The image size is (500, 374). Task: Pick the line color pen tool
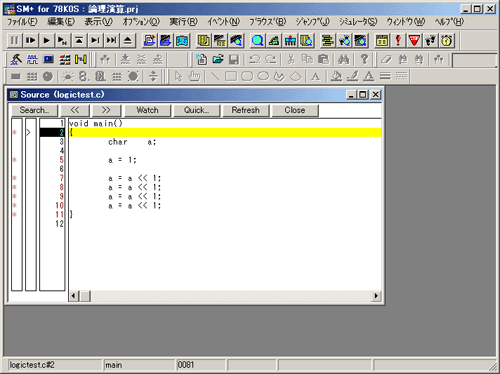[x=352, y=76]
